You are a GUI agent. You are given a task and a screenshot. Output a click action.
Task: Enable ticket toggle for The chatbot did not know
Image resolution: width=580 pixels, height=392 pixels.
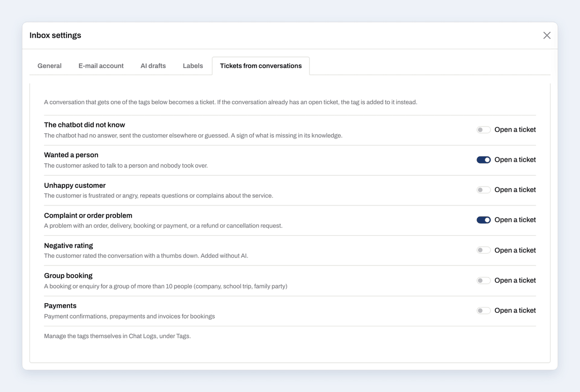pyautogui.click(x=483, y=130)
